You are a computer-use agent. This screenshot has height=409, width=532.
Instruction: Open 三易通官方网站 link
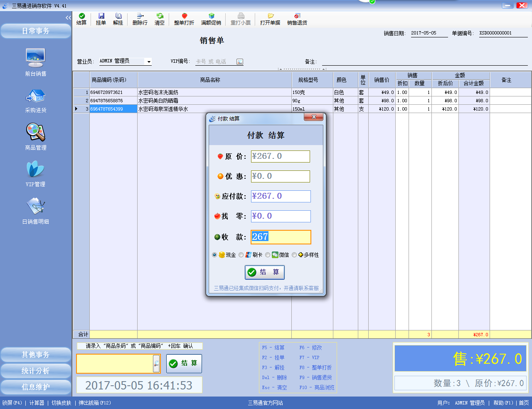(x=266, y=403)
